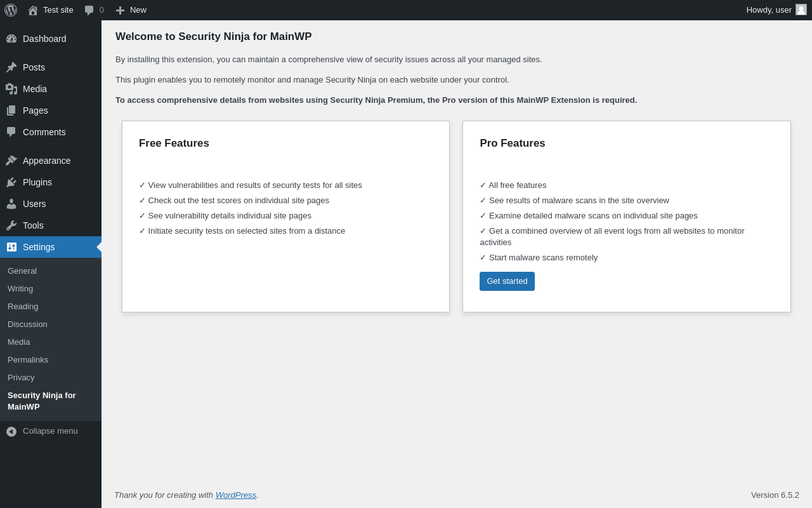Select Security Ninja for MainWP submenu
This screenshot has height=508, width=812.
51,401
